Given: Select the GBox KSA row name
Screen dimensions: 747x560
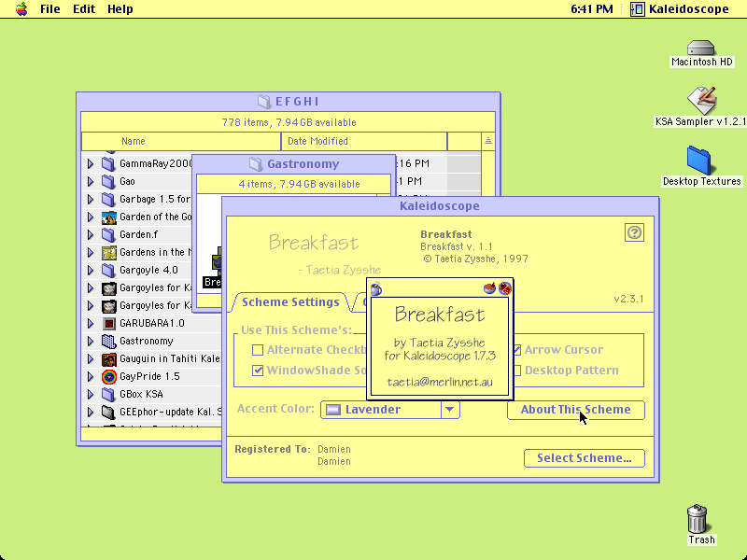Looking at the screenshot, I should pos(141,394).
